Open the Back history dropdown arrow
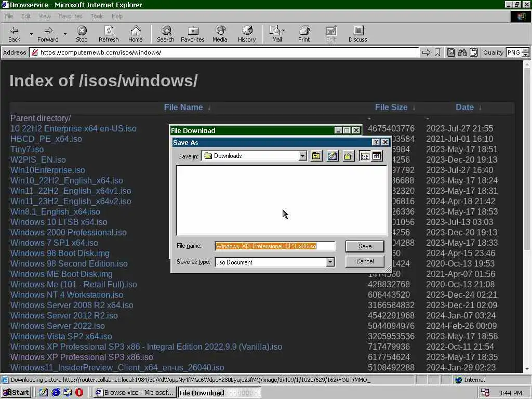 click(x=31, y=34)
